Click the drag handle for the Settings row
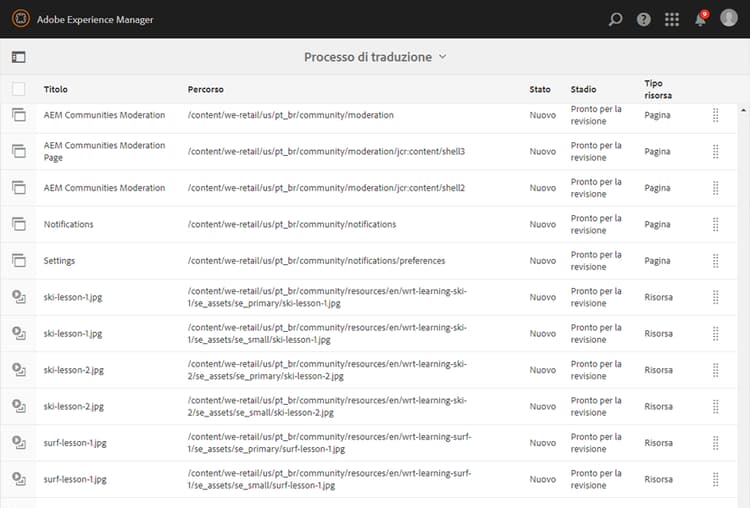Screen dimensions: 750x508 pos(716,261)
